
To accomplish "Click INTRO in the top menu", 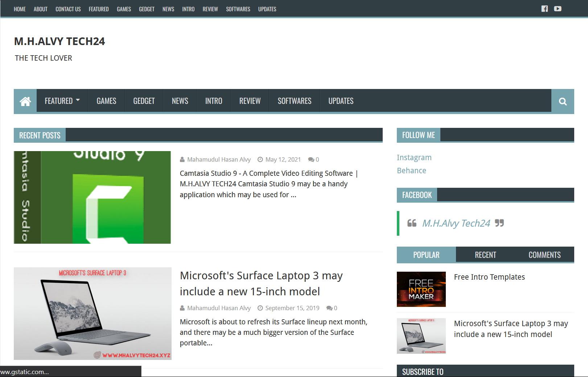I will pos(188,9).
